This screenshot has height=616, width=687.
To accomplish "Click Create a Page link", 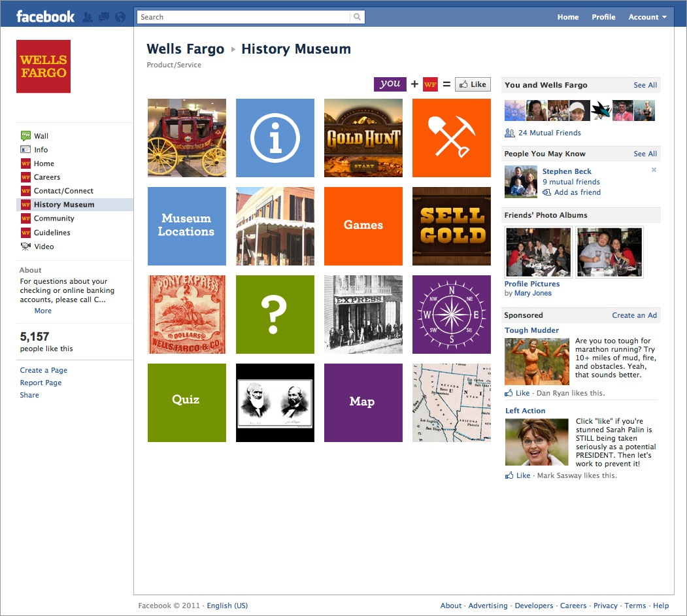I will (x=43, y=370).
